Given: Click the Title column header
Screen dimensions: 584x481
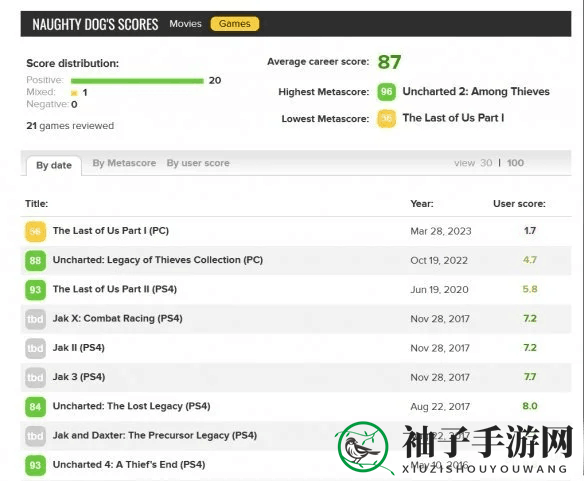Looking at the screenshot, I should (x=36, y=204).
